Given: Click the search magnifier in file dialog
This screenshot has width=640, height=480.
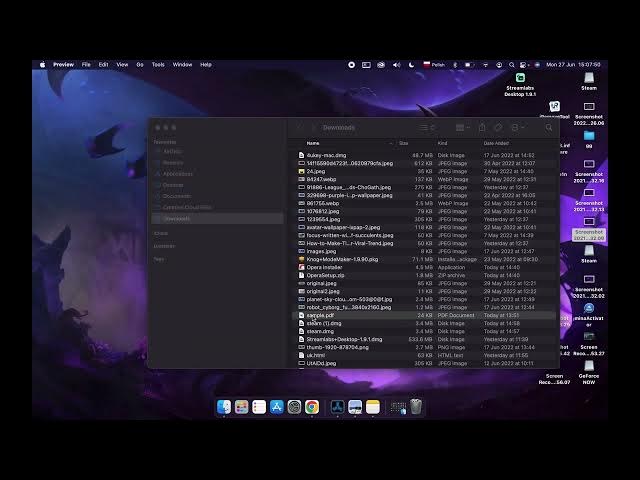Looking at the screenshot, I should (549, 128).
